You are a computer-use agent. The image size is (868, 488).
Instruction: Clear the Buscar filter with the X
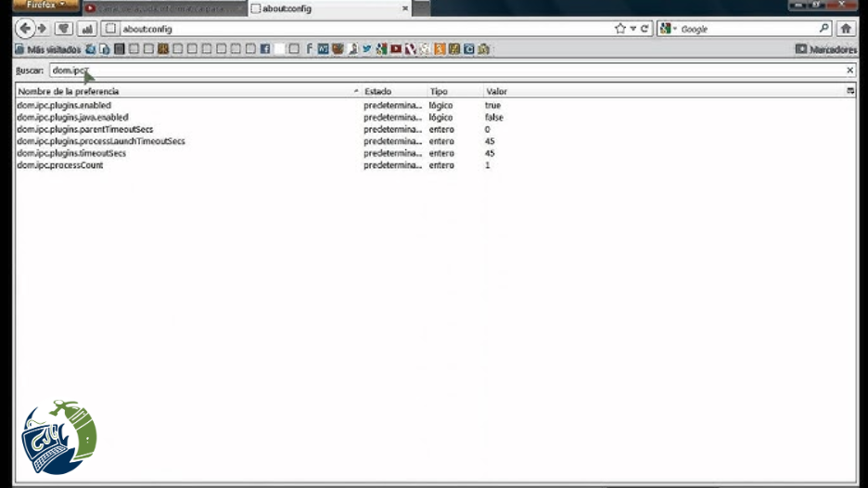point(849,71)
